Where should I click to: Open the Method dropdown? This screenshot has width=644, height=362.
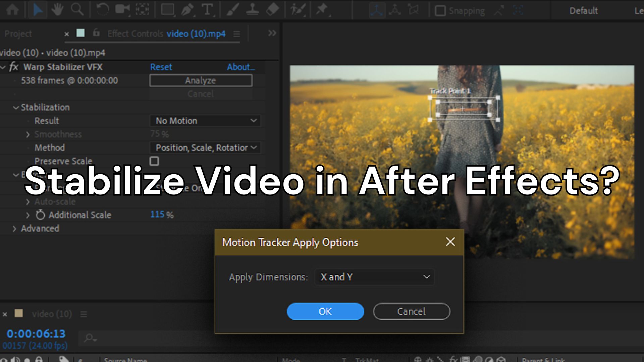click(205, 147)
